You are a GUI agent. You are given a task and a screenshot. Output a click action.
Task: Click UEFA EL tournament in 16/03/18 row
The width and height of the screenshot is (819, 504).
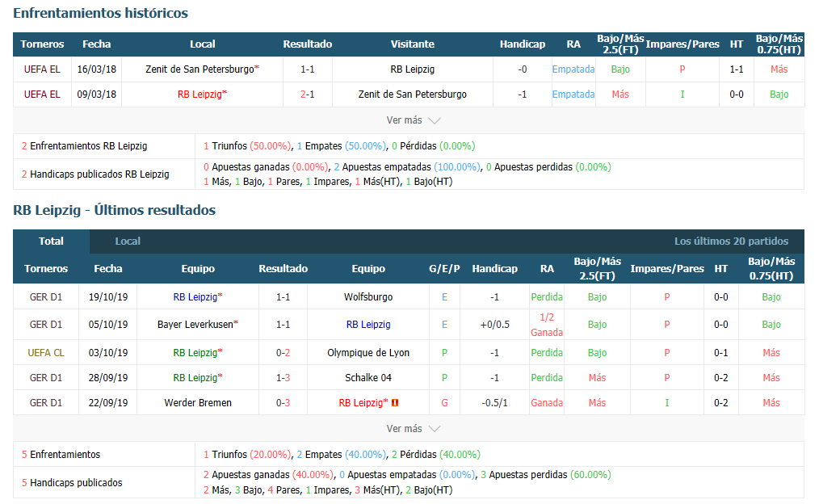pos(42,69)
